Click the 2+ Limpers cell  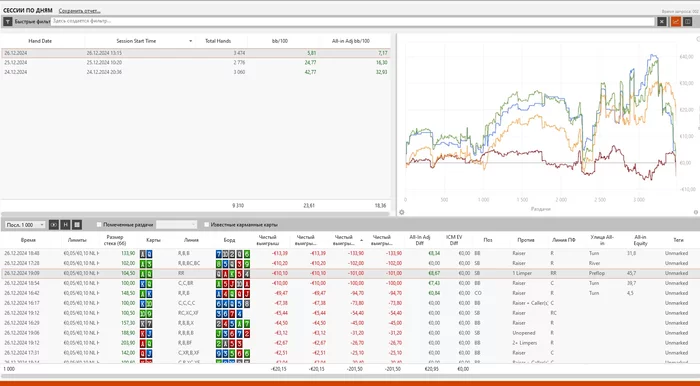(x=525, y=343)
